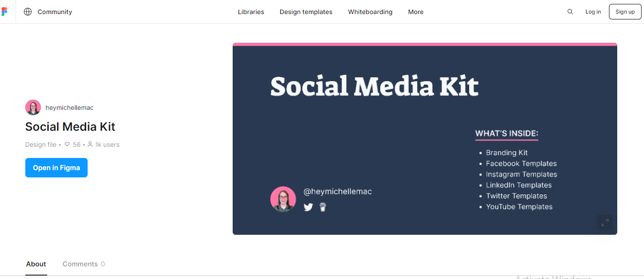
Task: Click the Figma logo icon
Action: coord(4,12)
